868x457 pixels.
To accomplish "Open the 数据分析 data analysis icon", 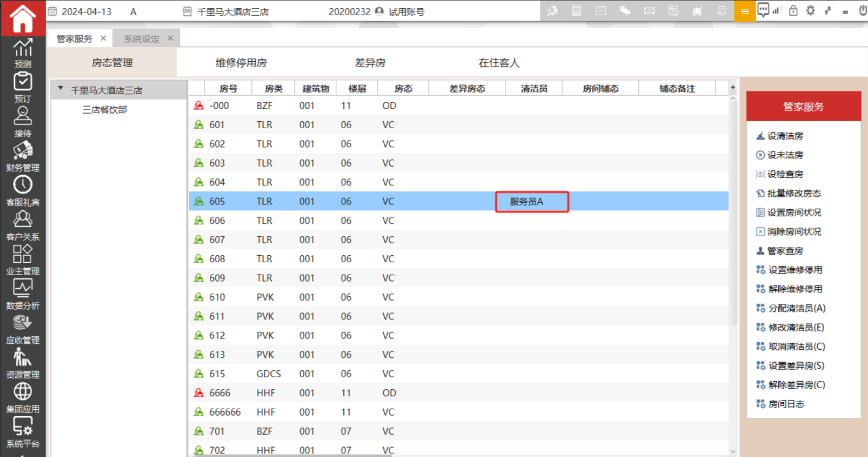I will pyautogui.click(x=23, y=290).
